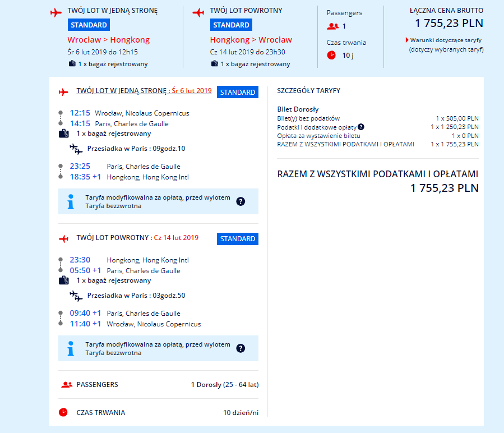This screenshot has width=504, height=433.
Task: Click STANDARD badge beside return detail heading
Action: (238, 239)
